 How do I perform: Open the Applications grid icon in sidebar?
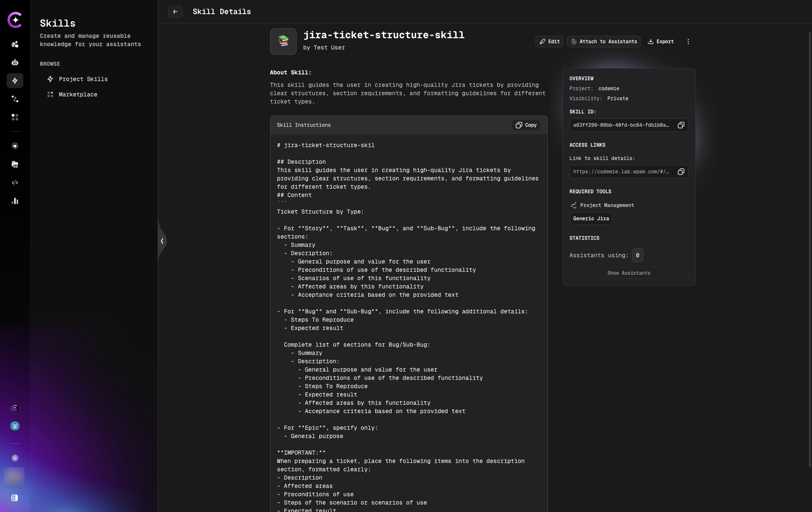point(15,118)
